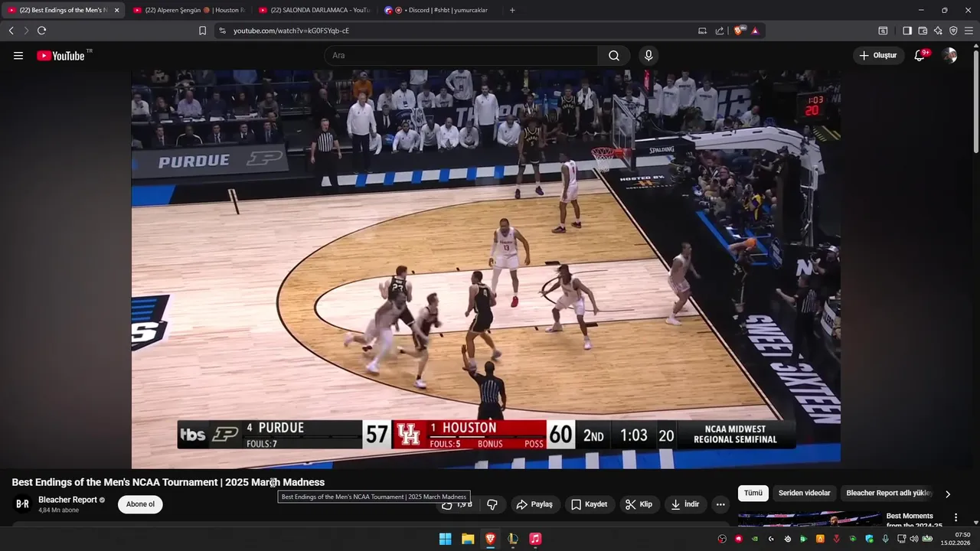
Task: Close the Best Endings tab
Action: (117, 10)
